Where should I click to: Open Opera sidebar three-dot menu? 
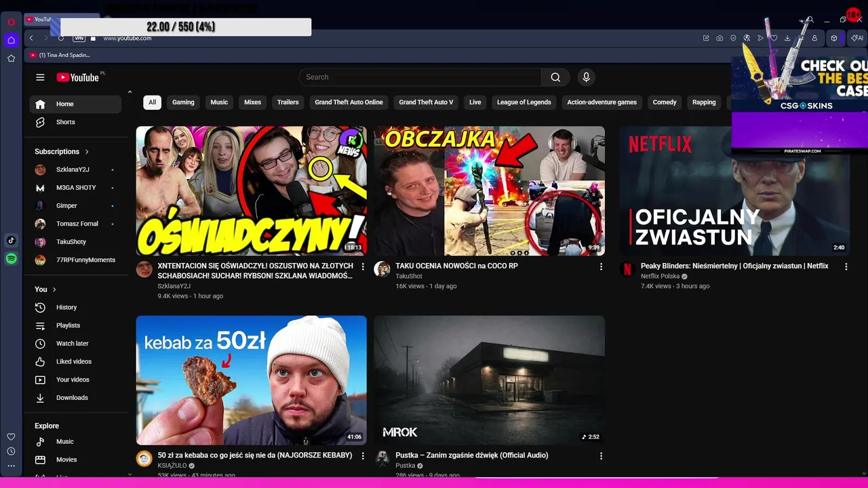[11, 467]
